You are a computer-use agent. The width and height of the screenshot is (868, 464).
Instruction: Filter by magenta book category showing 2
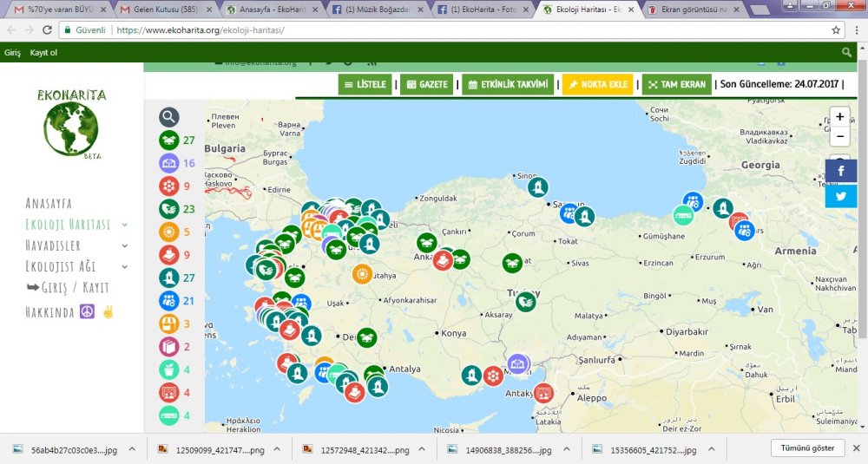coord(169,347)
